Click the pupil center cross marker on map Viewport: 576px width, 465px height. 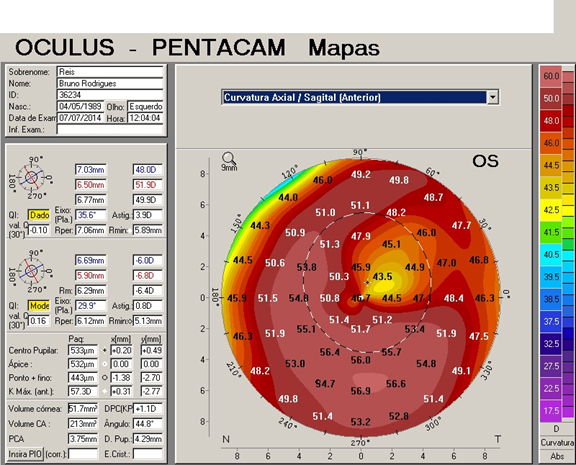pyautogui.click(x=368, y=282)
